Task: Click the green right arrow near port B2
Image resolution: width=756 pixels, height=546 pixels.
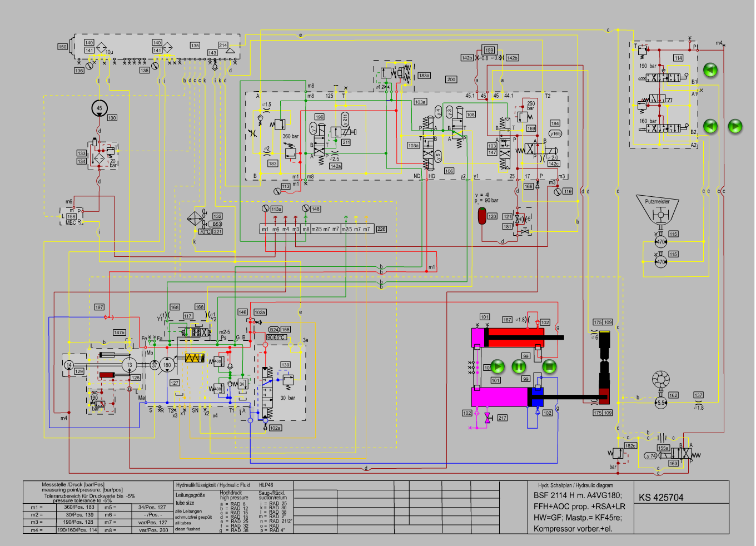Action: click(x=735, y=126)
